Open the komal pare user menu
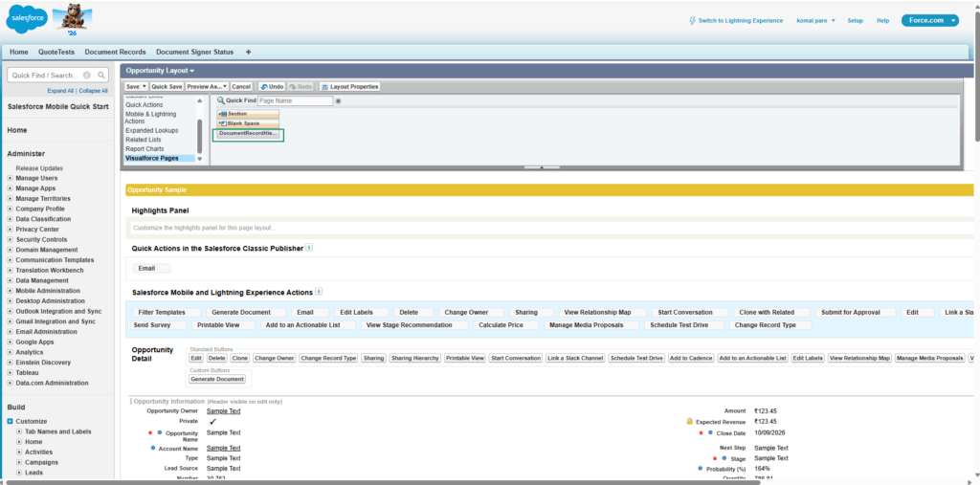This screenshot has width=980, height=485. tap(815, 21)
